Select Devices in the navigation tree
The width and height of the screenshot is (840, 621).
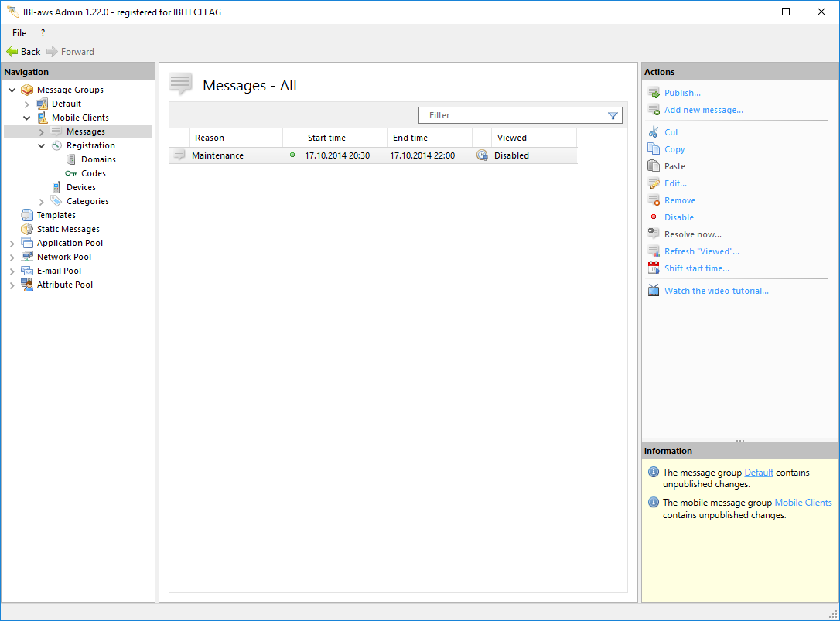coord(80,187)
